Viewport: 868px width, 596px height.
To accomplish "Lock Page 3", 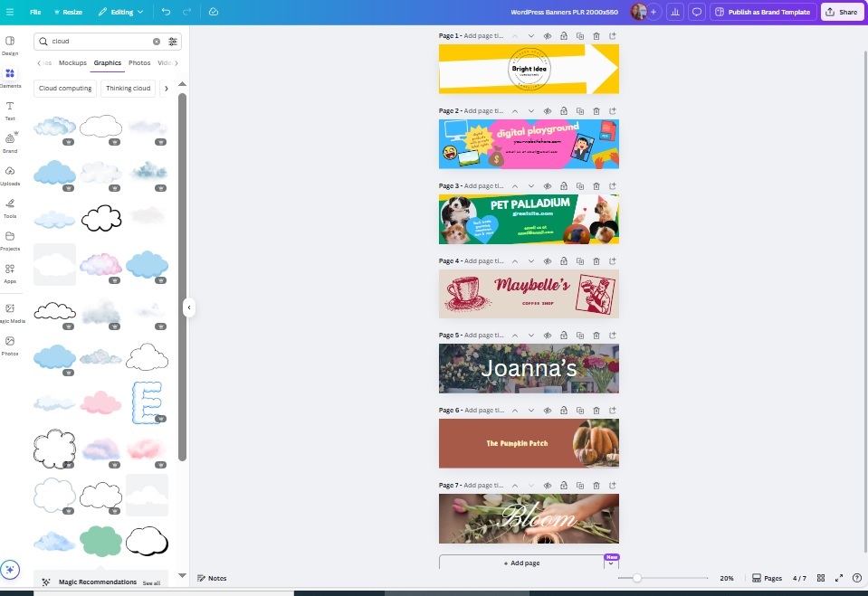I will pyautogui.click(x=564, y=186).
